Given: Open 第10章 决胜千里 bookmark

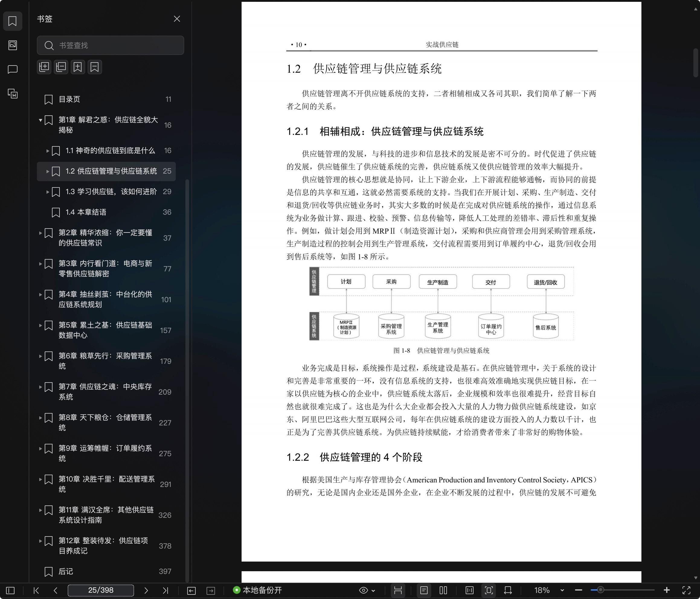Looking at the screenshot, I should [106, 484].
